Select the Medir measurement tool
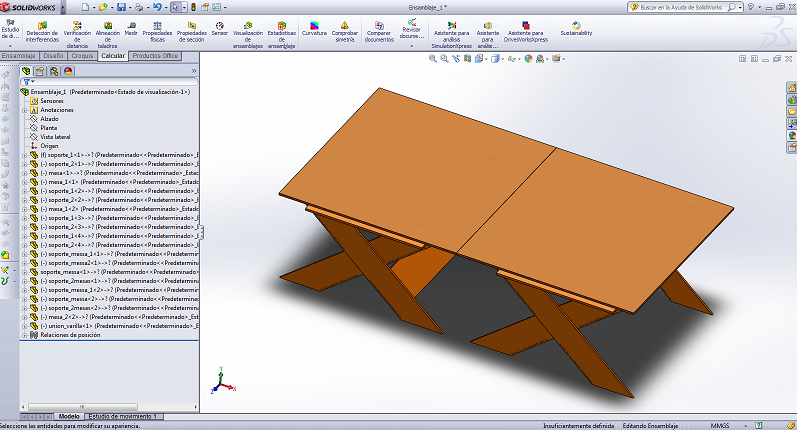 coord(131,29)
